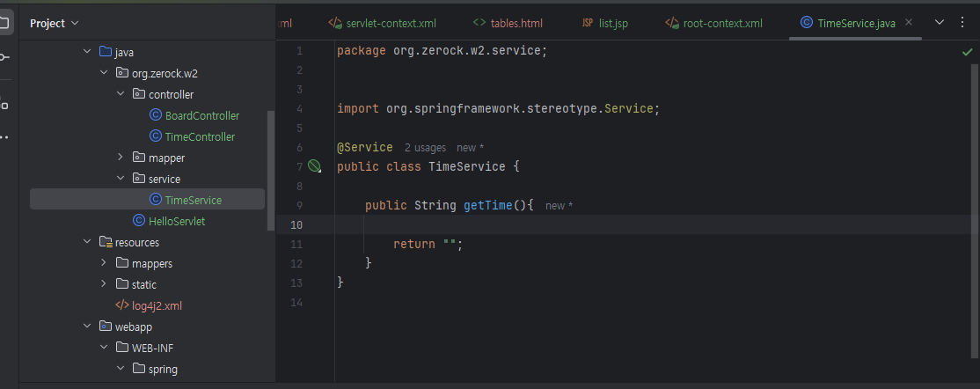This screenshot has width=980, height=389.
Task: Click the TimeController class icon
Action: tap(156, 136)
